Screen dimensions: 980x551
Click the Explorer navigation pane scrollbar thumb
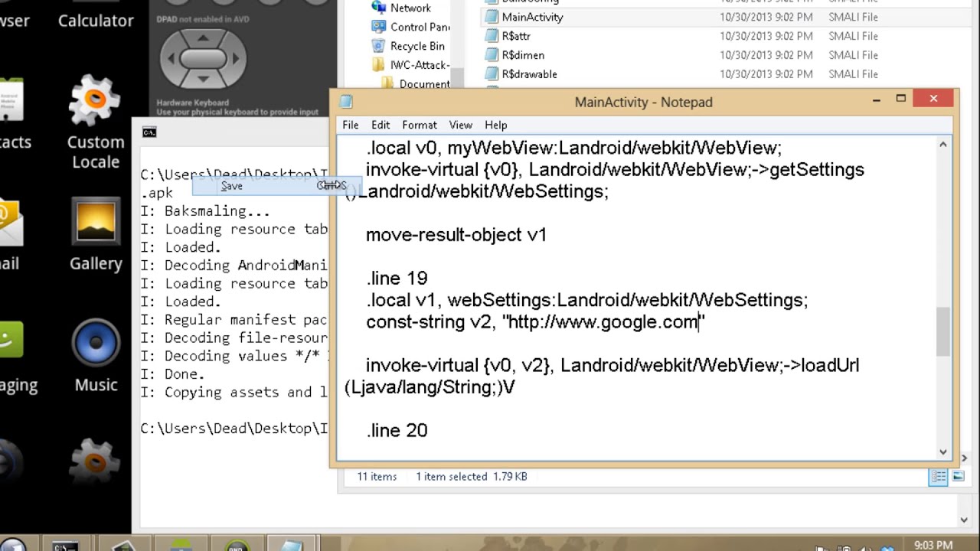coord(458,77)
